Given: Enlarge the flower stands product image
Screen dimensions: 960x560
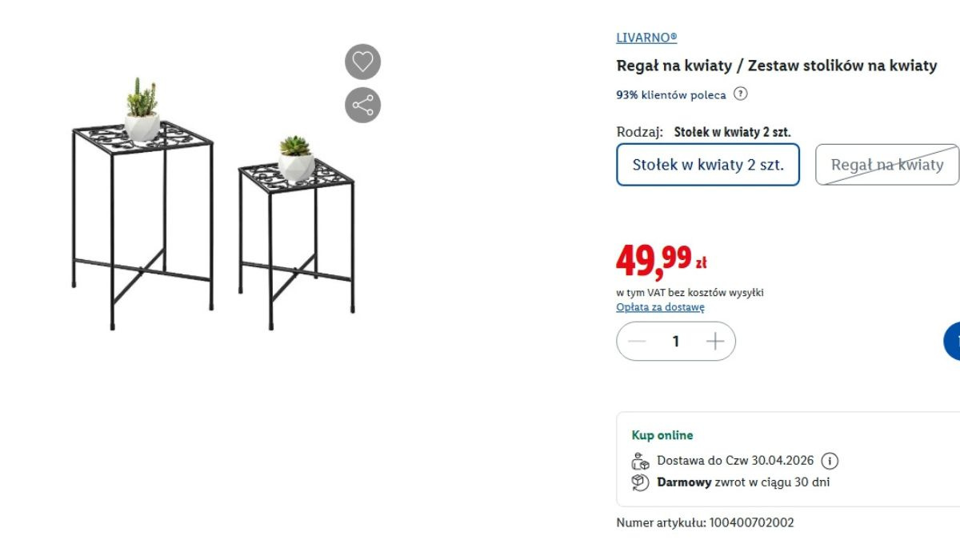Looking at the screenshot, I should 214,204.
